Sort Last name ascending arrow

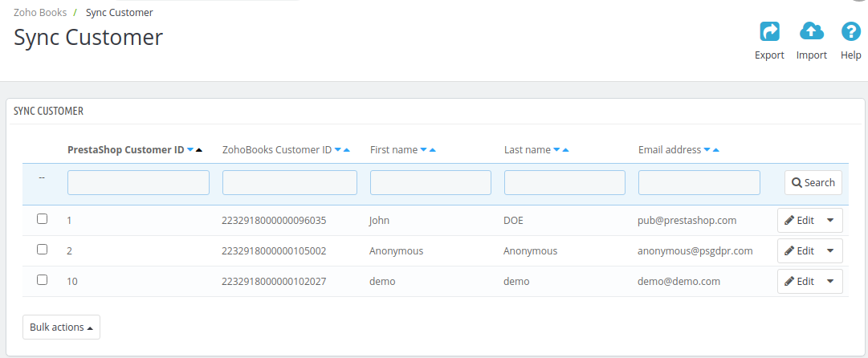click(x=566, y=150)
